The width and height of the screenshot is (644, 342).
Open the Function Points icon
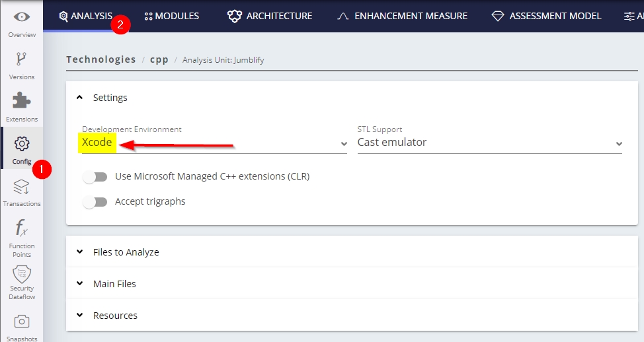coord(21,229)
